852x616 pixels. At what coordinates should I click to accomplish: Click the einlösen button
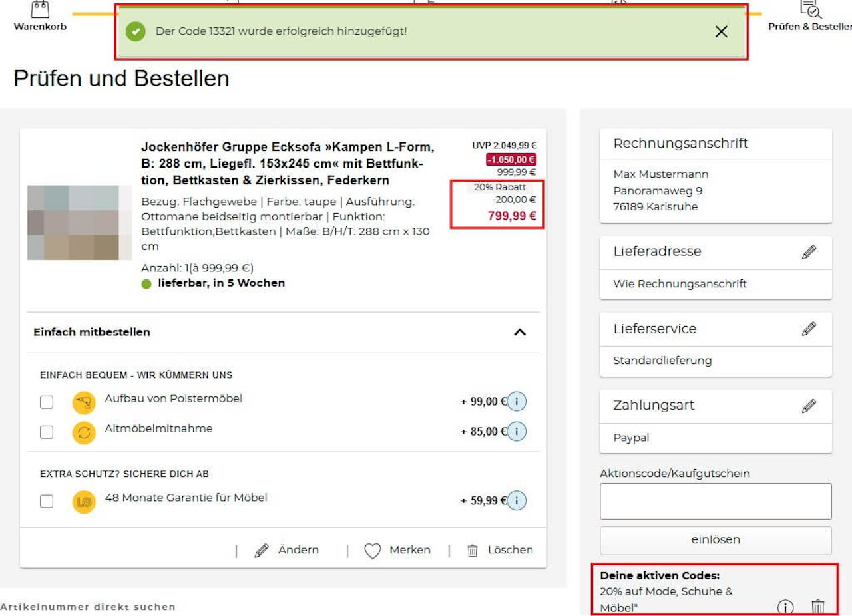click(x=716, y=540)
